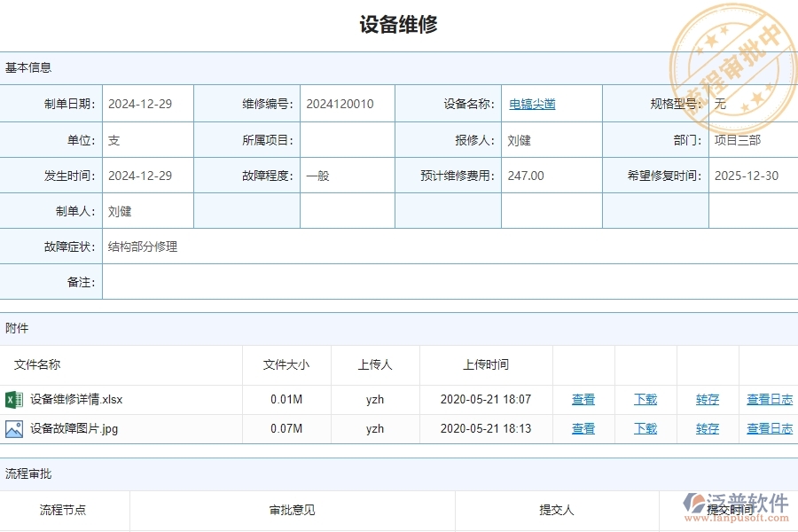Open 查看 for 设备故障图片.jpg
Image resolution: width=798 pixels, height=532 pixels.
[x=583, y=428]
